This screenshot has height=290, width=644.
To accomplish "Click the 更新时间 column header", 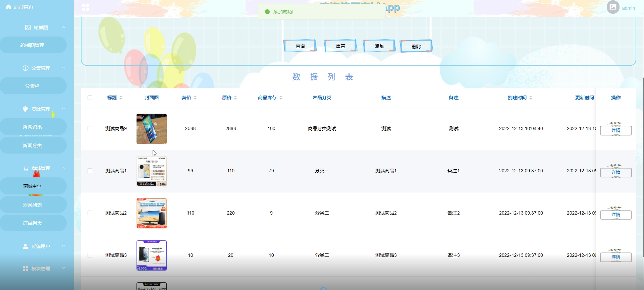I will pyautogui.click(x=584, y=98).
